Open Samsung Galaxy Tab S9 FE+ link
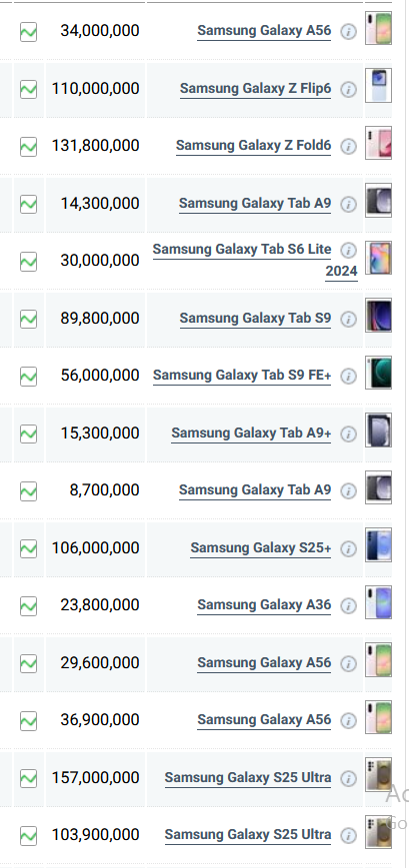 [x=242, y=376]
